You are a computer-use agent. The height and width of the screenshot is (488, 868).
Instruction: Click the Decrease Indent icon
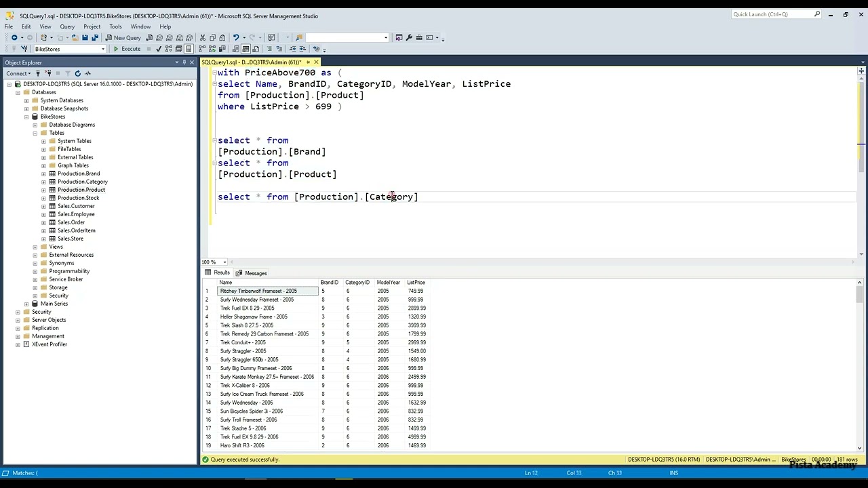coord(293,49)
